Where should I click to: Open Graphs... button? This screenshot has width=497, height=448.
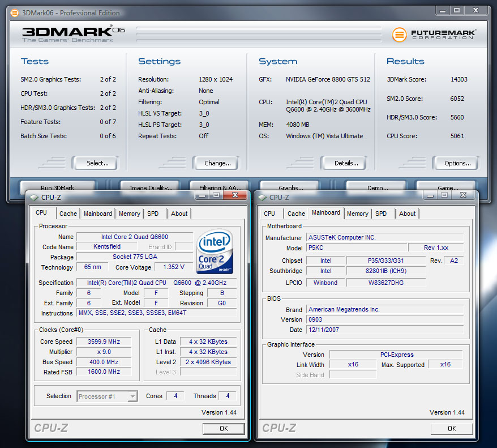click(x=289, y=186)
